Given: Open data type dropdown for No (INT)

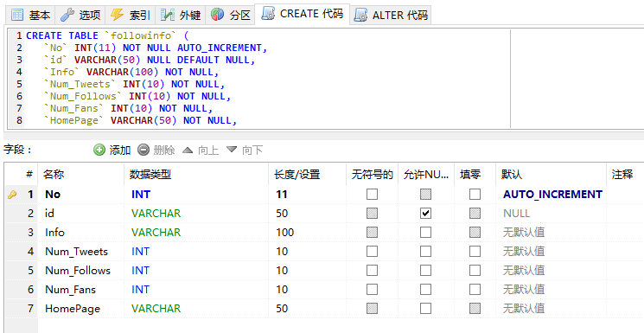Looking at the screenshot, I should pyautogui.click(x=141, y=194).
